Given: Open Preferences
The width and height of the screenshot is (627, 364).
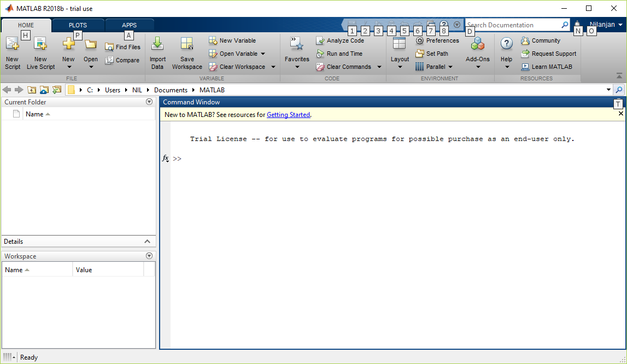Looking at the screenshot, I should (x=437, y=40).
